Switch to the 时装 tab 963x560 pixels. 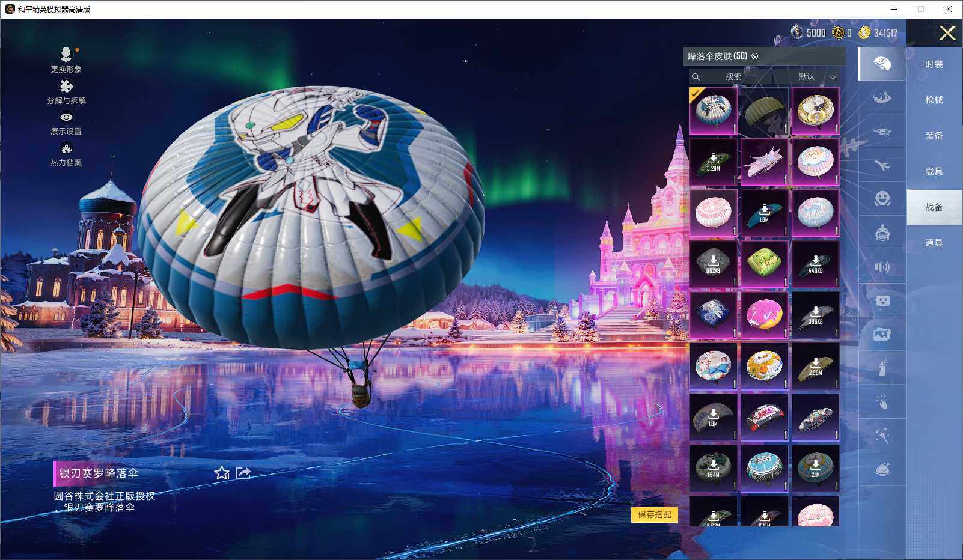[934, 64]
